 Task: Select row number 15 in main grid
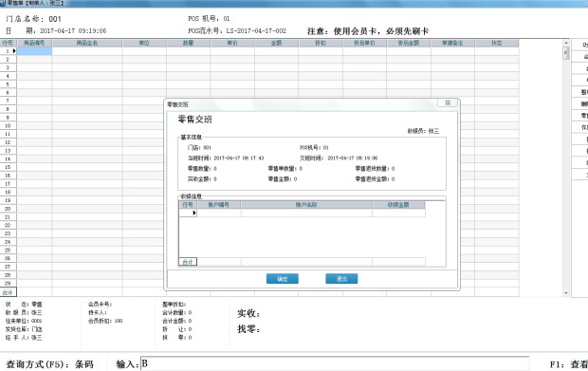tap(8, 167)
